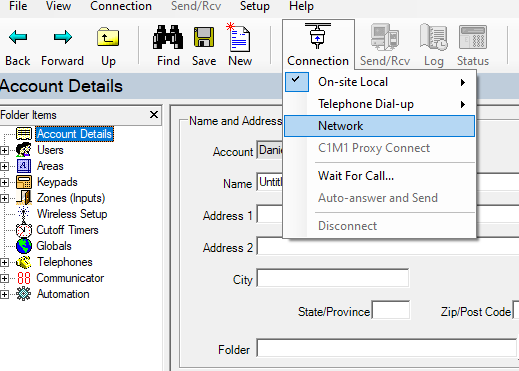Save with the floppy disk icon
Viewport: 519px width, 371px height.
204,37
